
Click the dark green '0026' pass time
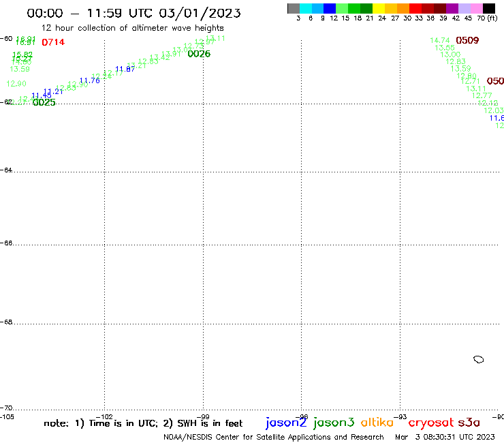[199, 54]
